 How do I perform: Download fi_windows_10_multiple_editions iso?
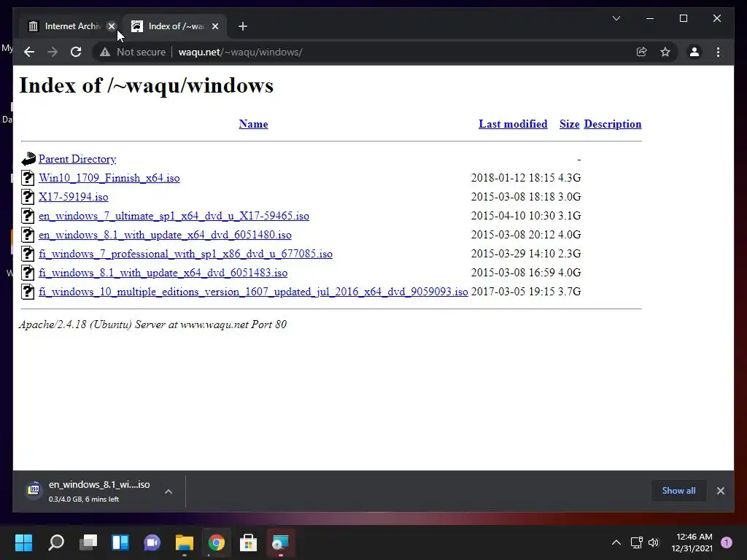pos(253,292)
